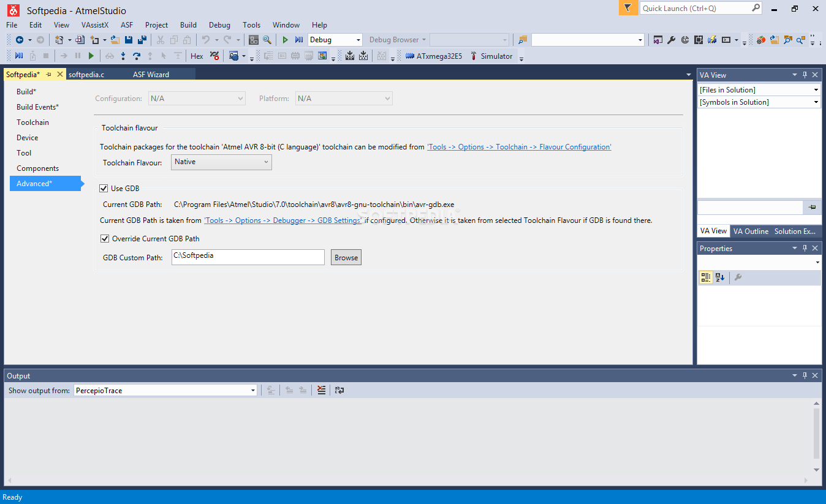Screen dimensions: 826x504
Task: Open the Tools menu
Action: (x=251, y=25)
